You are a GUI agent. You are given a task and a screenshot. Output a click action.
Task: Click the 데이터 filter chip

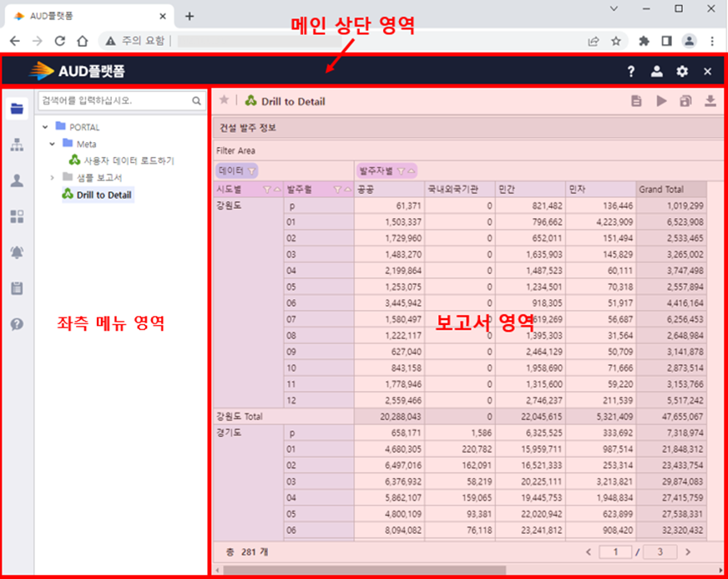(x=236, y=170)
